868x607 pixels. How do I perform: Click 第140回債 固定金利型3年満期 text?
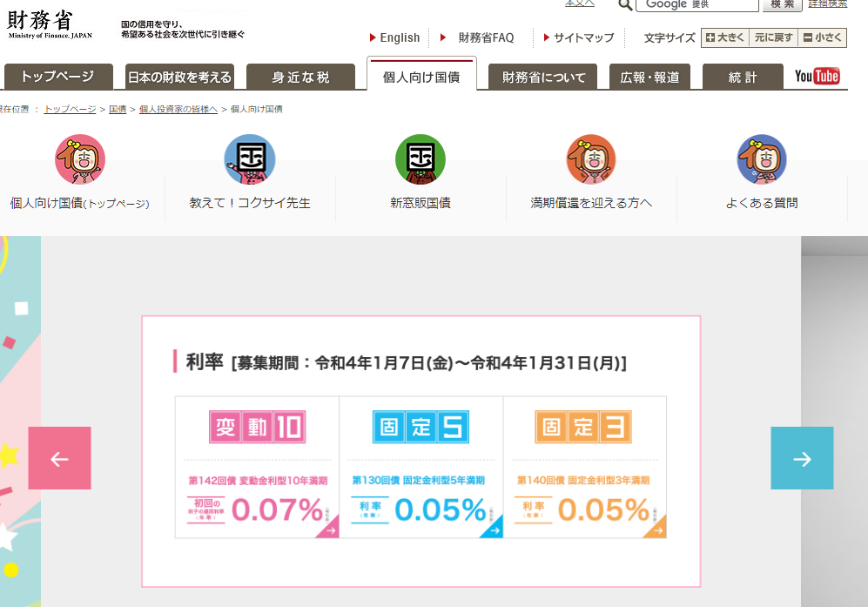point(583,480)
